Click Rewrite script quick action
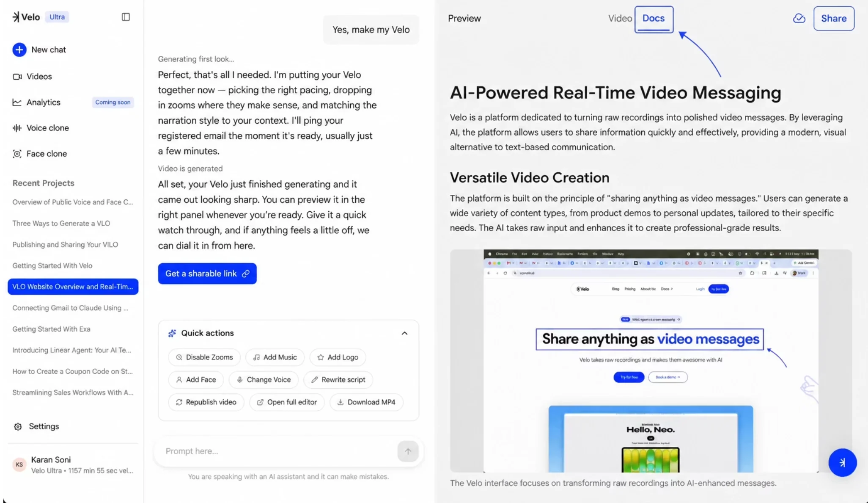The image size is (868, 503). tap(338, 380)
